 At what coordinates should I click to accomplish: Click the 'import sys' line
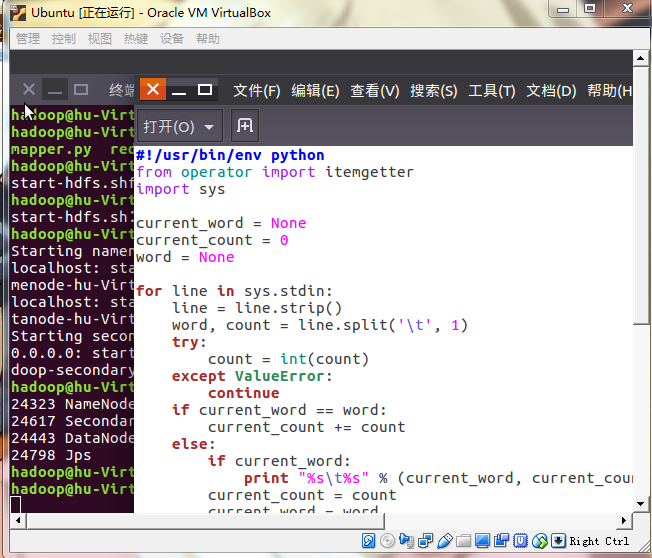click(180, 189)
